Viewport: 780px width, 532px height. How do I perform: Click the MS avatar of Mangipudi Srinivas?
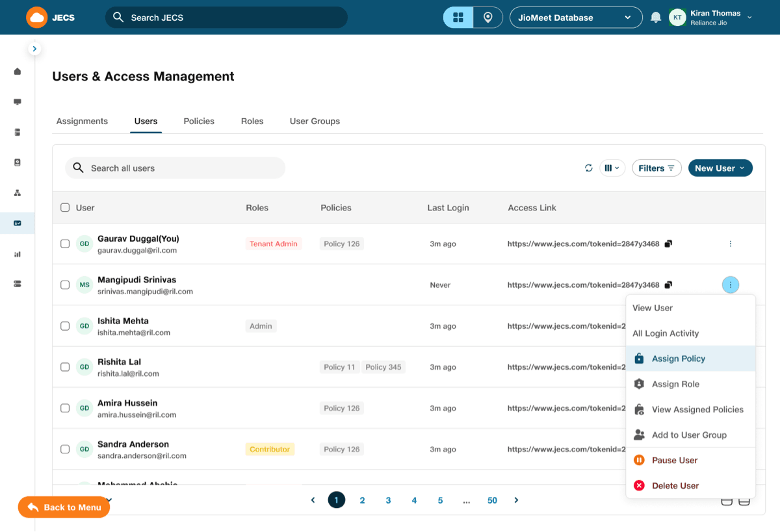(x=84, y=285)
